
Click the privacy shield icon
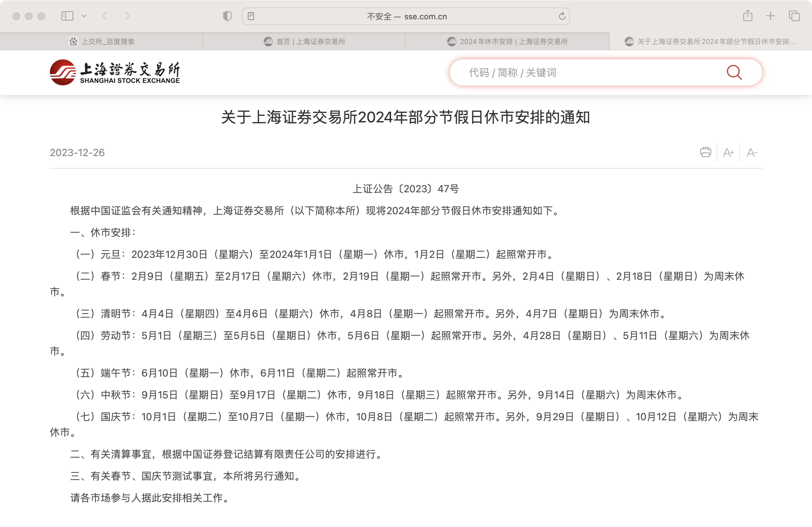coord(227,16)
